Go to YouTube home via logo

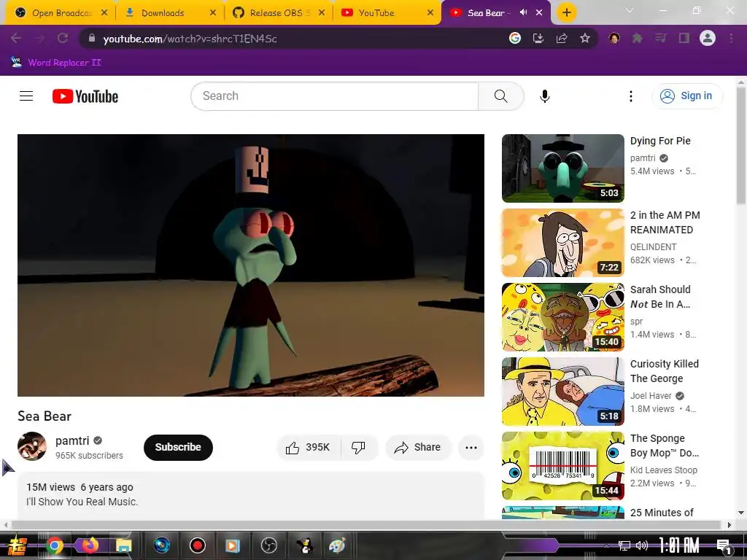coord(85,96)
